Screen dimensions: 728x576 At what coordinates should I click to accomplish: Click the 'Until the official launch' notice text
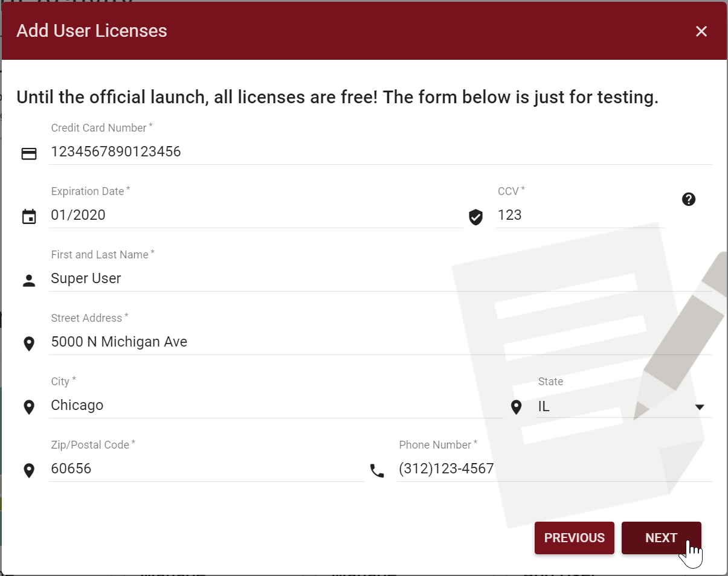[337, 97]
